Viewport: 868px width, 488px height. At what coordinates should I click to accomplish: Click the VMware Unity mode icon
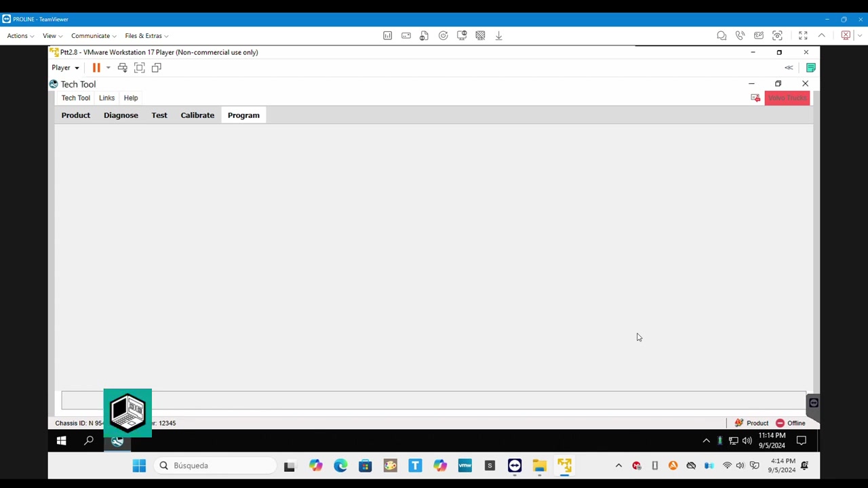click(x=157, y=68)
